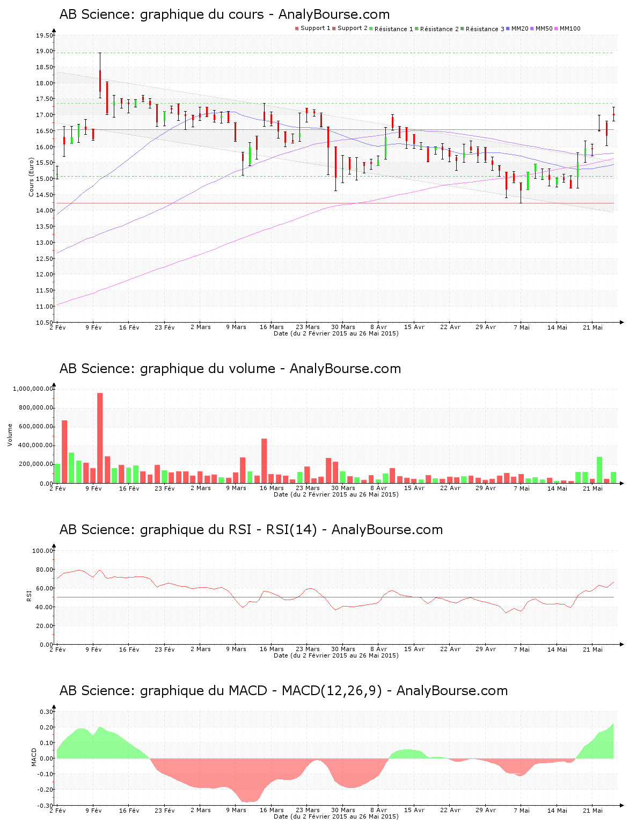
Task: Click the 'Cours (Euro)' vertical axis label
Action: pyautogui.click(x=31, y=177)
